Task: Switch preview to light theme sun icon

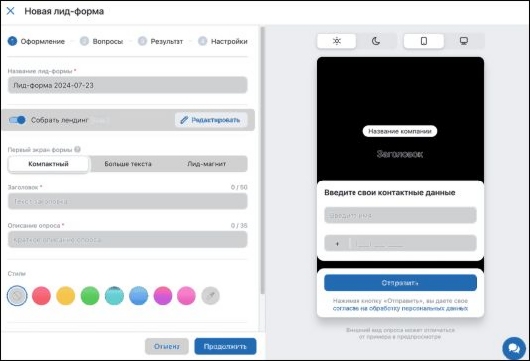Action: pos(336,41)
